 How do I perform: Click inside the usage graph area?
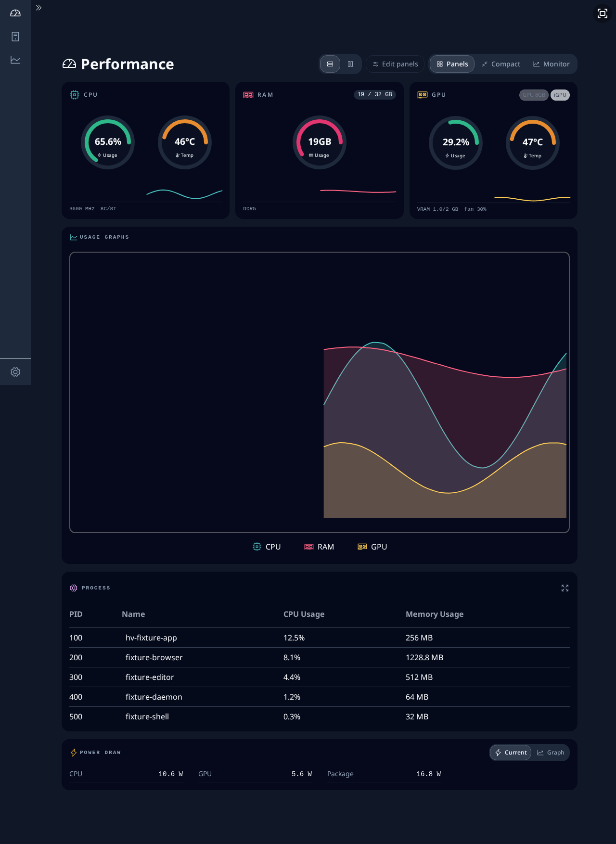[x=320, y=392]
